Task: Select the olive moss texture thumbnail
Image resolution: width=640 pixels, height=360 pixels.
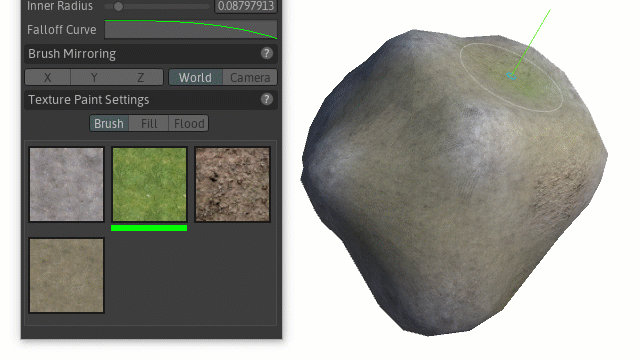Action: (67, 276)
